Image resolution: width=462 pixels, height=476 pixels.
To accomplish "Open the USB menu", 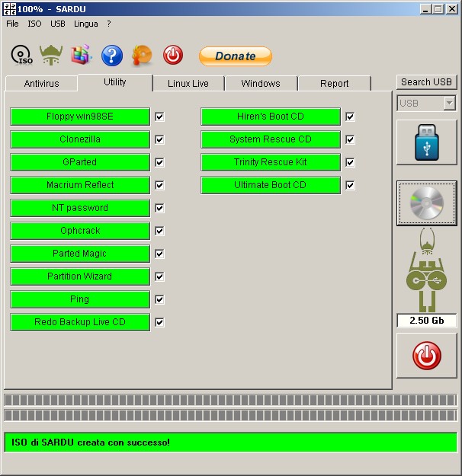I will pos(58,24).
